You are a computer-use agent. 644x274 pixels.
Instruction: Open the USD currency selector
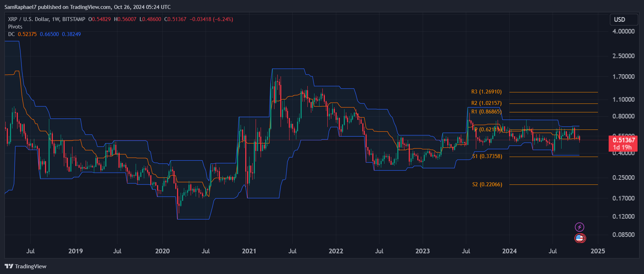624,20
